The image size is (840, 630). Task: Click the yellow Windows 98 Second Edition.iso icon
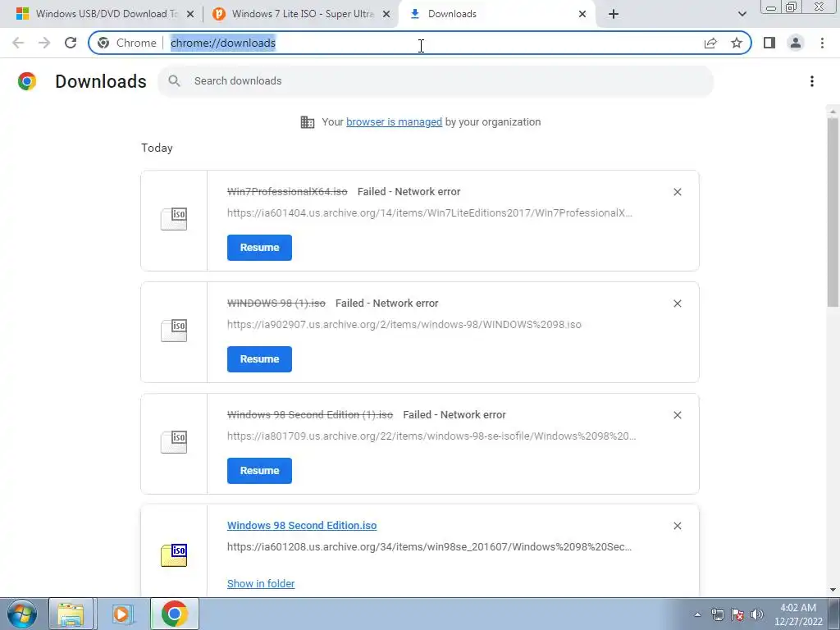(174, 555)
